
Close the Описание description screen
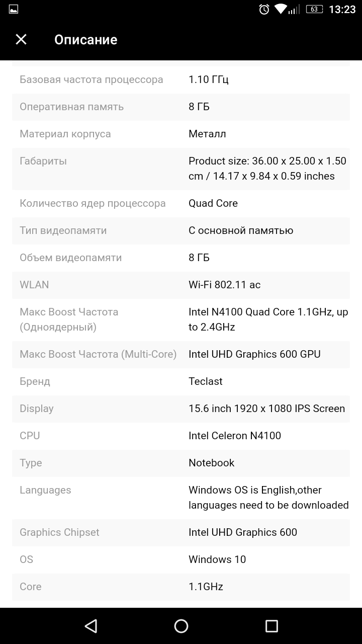coord(21,39)
